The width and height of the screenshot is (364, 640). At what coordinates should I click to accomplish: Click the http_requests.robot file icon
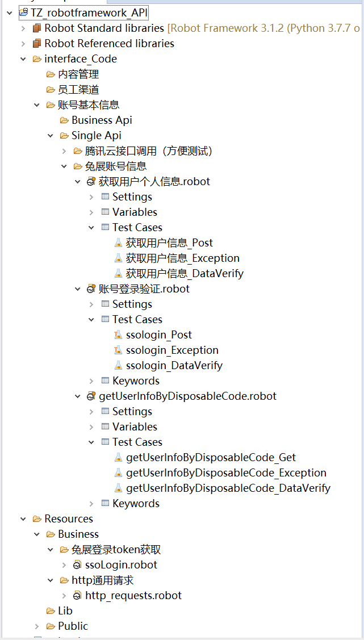tap(78, 596)
